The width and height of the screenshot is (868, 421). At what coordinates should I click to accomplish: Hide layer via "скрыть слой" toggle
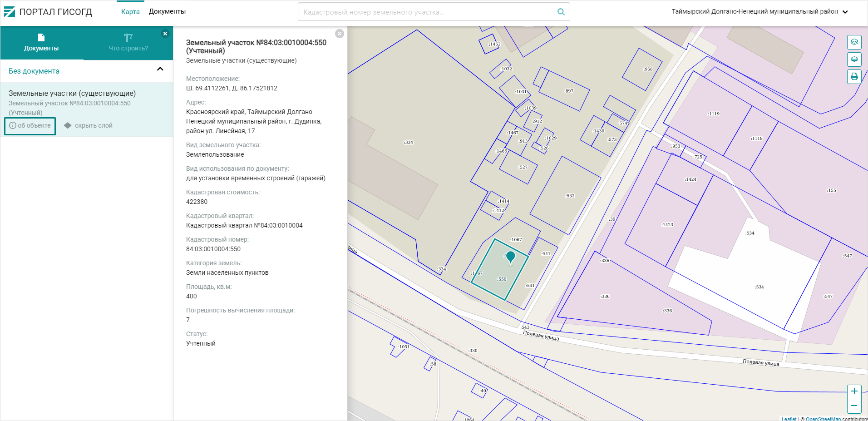tap(89, 125)
